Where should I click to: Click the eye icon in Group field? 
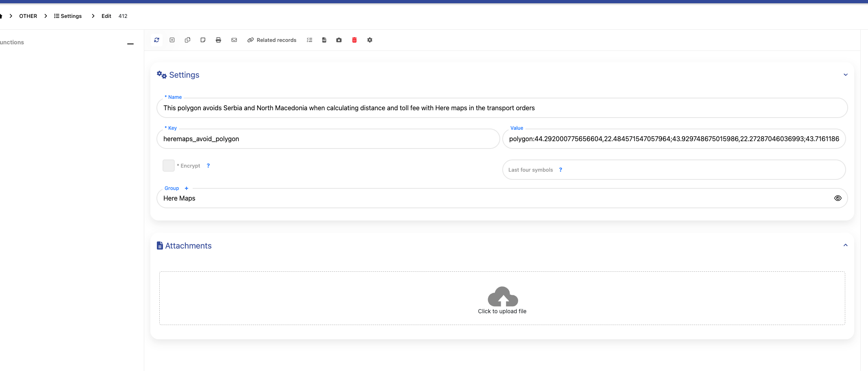[838, 198]
